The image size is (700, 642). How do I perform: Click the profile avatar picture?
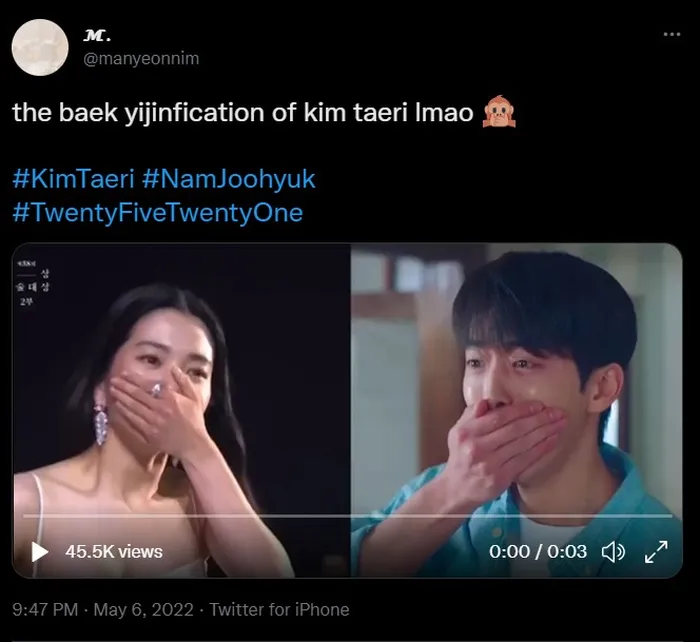pyautogui.click(x=39, y=47)
